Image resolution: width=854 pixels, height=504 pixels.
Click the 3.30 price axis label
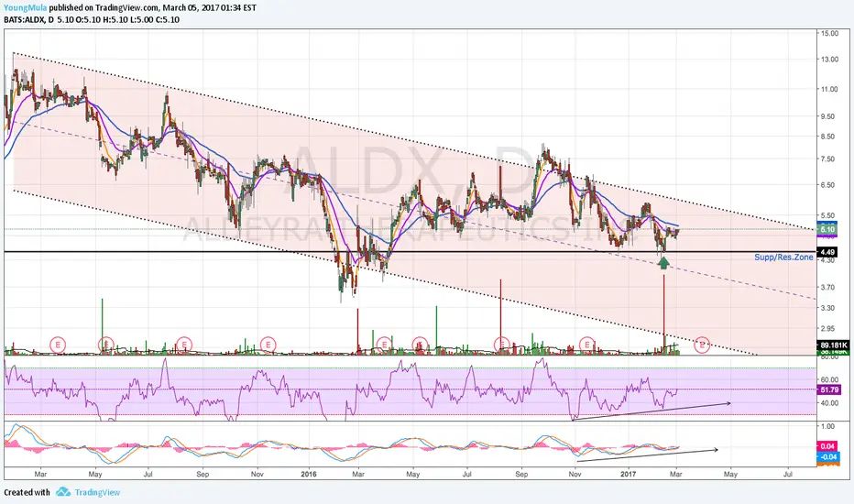tap(827, 307)
